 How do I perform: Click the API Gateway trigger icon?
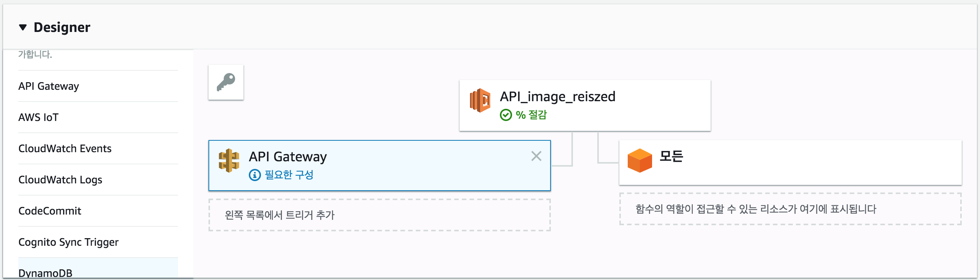coord(229,161)
